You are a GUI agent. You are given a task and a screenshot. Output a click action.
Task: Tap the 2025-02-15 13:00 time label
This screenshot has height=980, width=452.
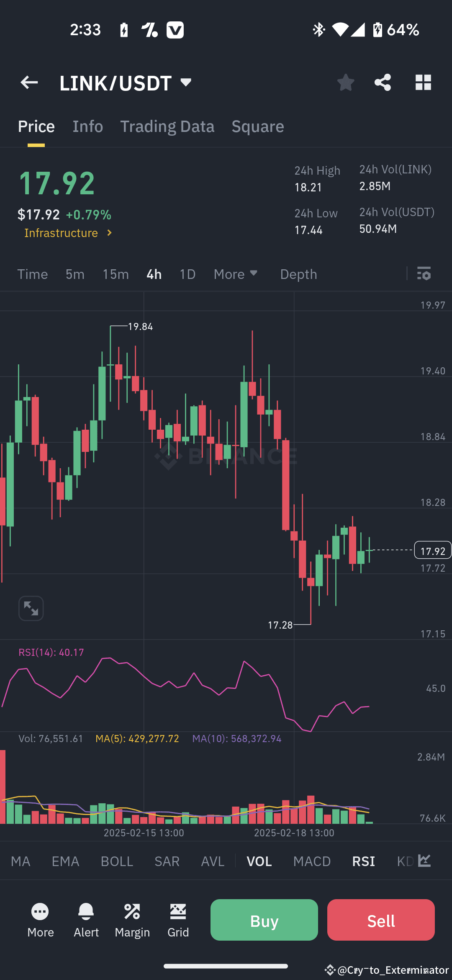click(x=144, y=833)
